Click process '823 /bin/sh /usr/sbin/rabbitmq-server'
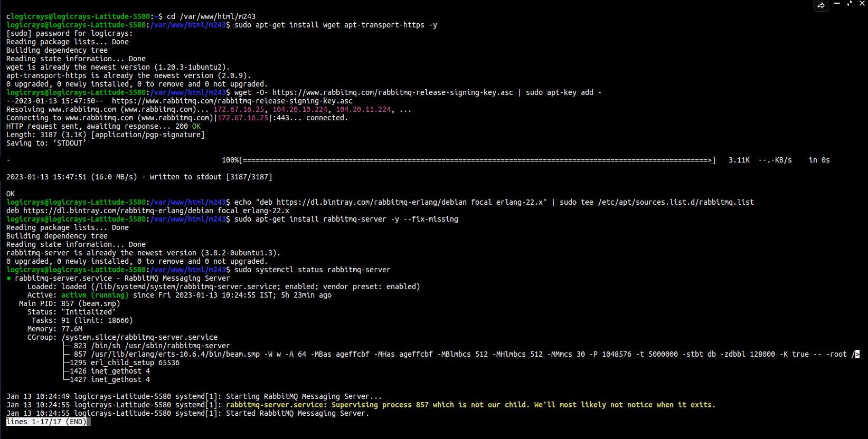 point(152,346)
